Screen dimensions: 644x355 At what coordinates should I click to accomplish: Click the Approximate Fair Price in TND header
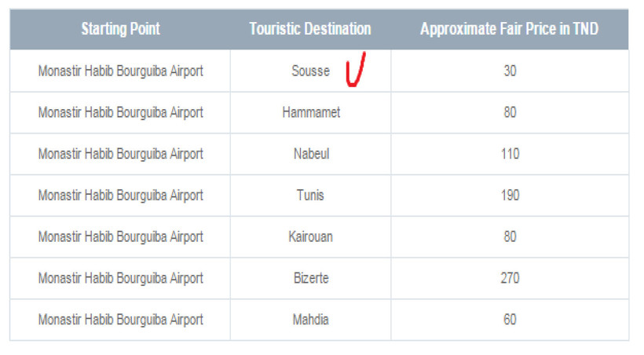click(510, 29)
